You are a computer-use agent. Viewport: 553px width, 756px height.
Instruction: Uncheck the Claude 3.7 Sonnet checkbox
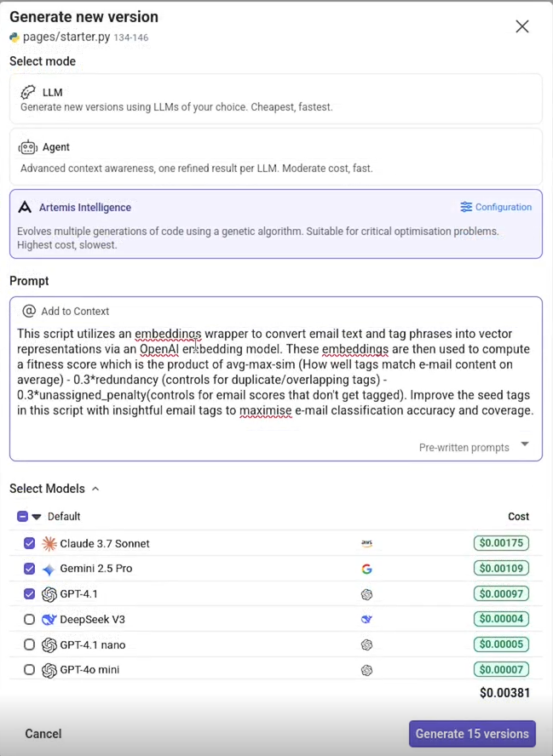point(30,543)
